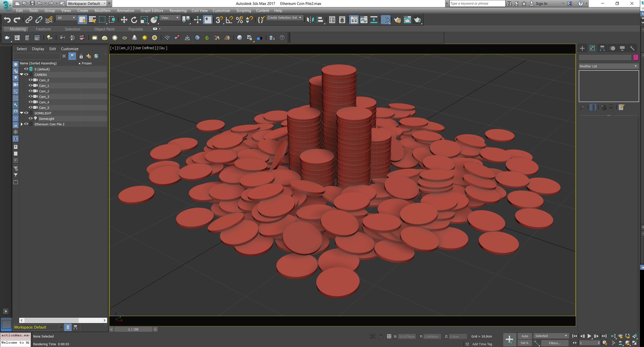Open the Mirror tool

point(310,20)
